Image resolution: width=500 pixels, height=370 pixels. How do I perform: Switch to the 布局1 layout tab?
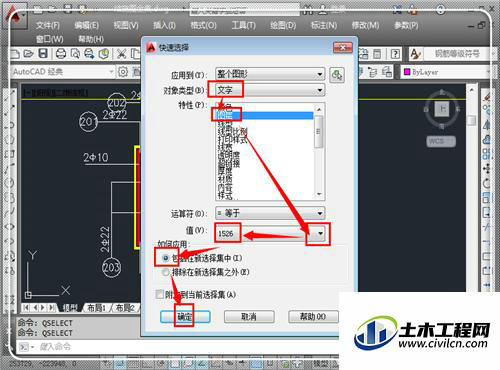96,308
